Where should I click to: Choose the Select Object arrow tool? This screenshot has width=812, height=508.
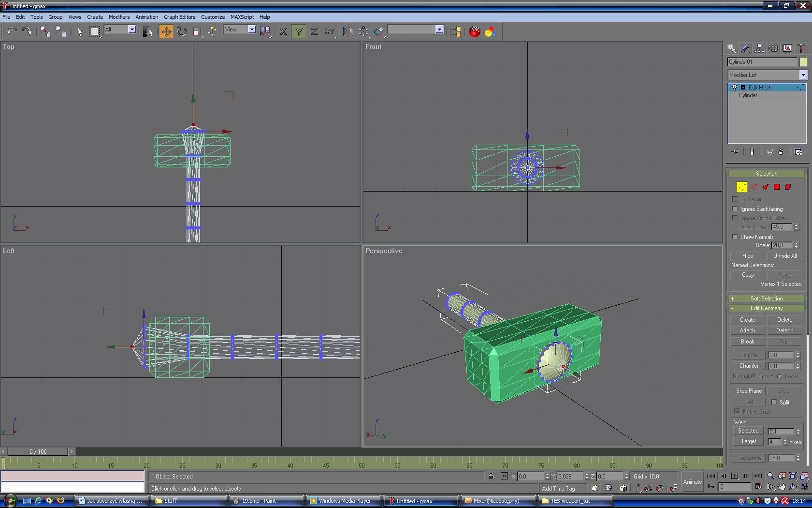79,31
